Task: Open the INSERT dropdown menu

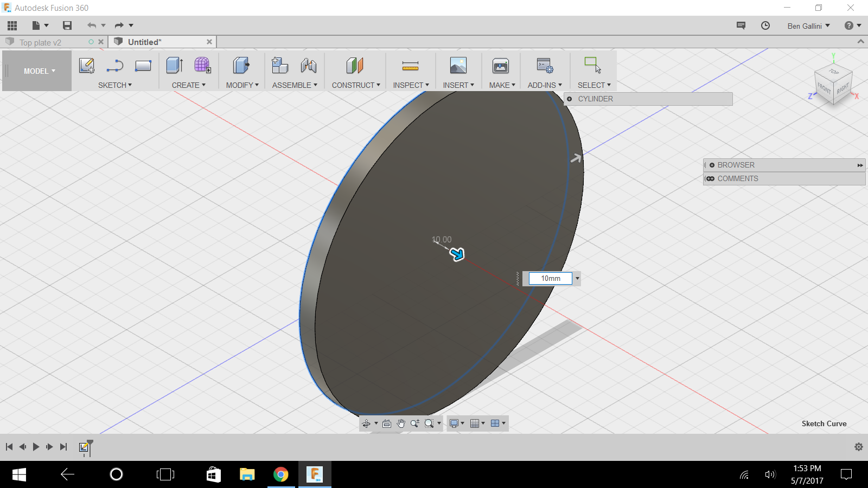Action: click(x=458, y=85)
